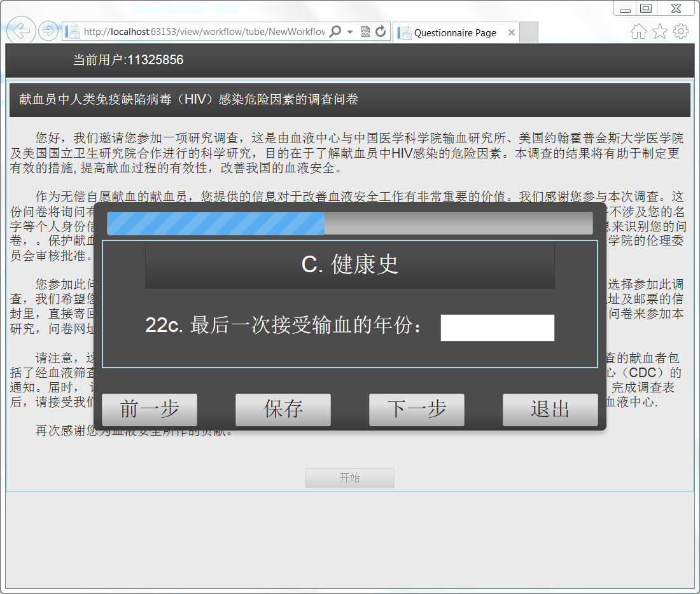Click the questionnaire progress bar
The height and width of the screenshot is (594, 700).
pyautogui.click(x=350, y=223)
